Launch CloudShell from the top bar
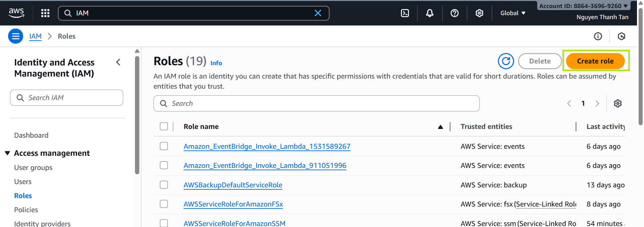644x227 pixels. (405, 13)
